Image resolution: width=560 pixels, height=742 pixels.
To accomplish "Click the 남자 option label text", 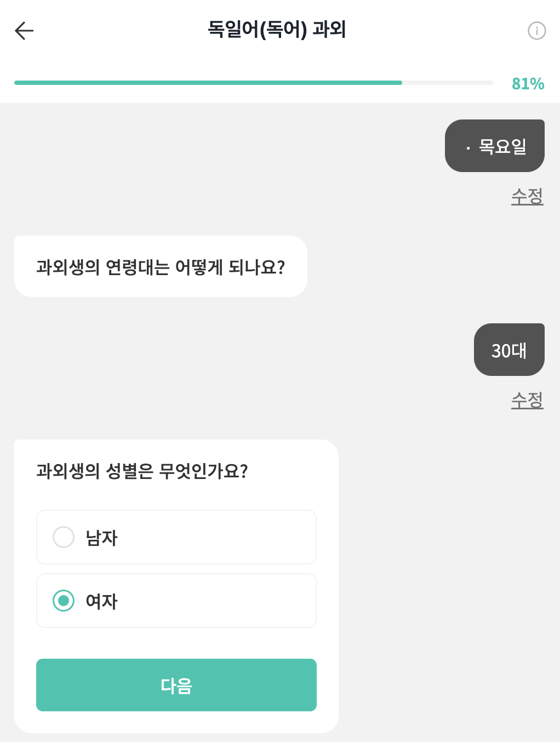I will (102, 538).
